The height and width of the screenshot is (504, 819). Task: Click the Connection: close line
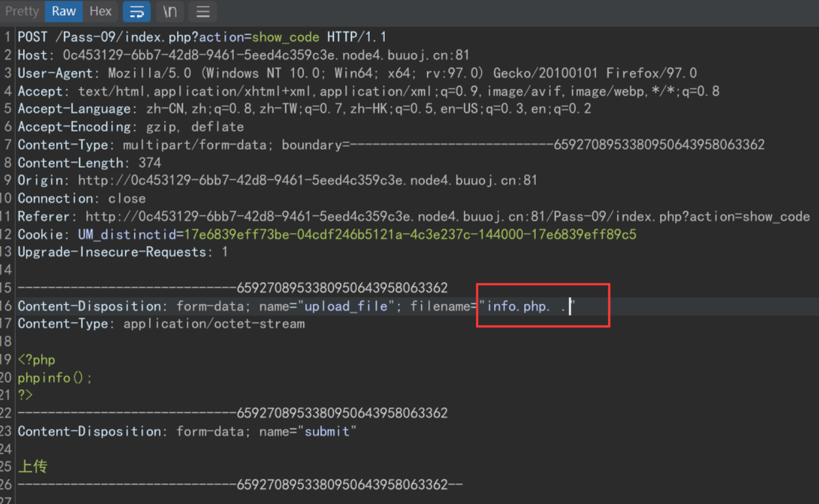click(82, 199)
